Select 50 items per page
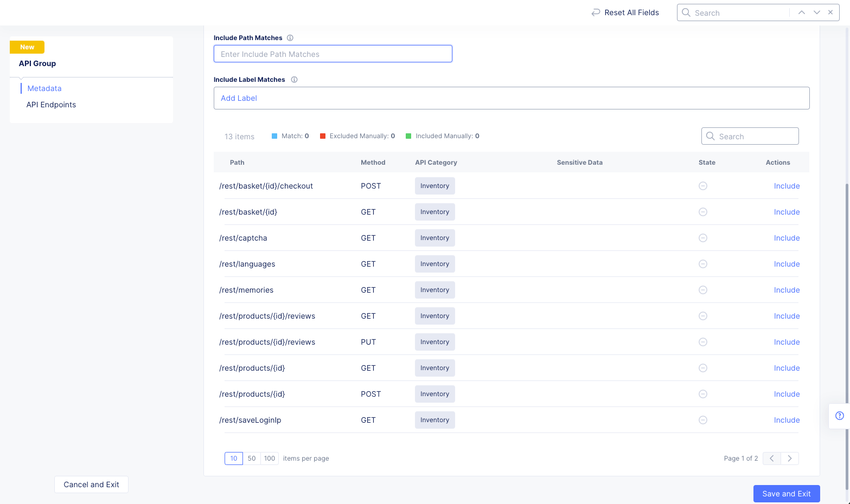The width and height of the screenshot is (850, 504). click(252, 458)
